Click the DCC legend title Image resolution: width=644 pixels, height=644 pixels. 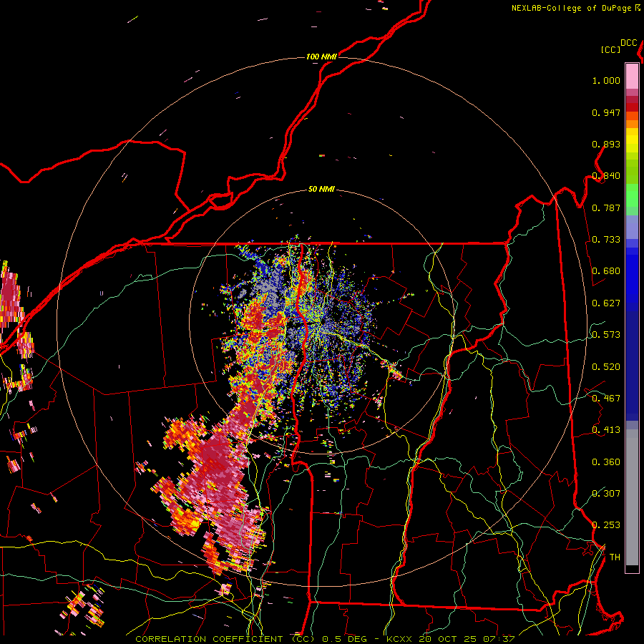[x=628, y=43]
